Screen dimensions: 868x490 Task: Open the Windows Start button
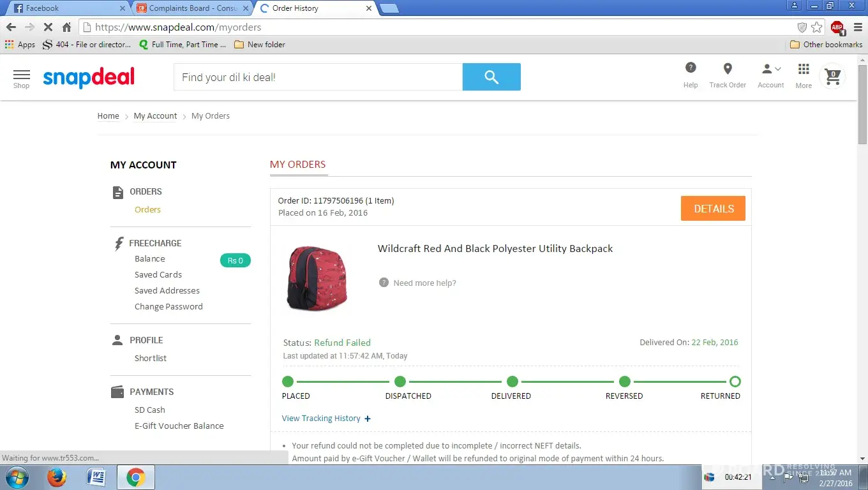click(x=17, y=477)
